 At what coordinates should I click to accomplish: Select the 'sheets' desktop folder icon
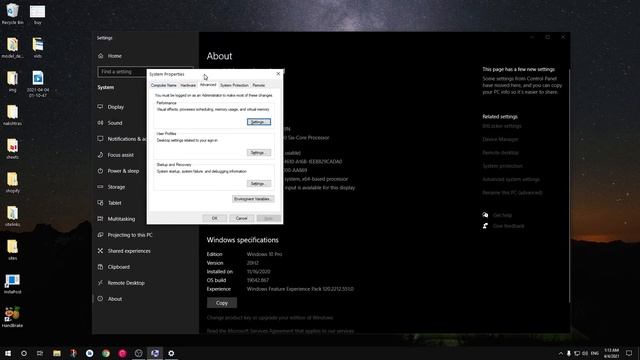[12, 149]
